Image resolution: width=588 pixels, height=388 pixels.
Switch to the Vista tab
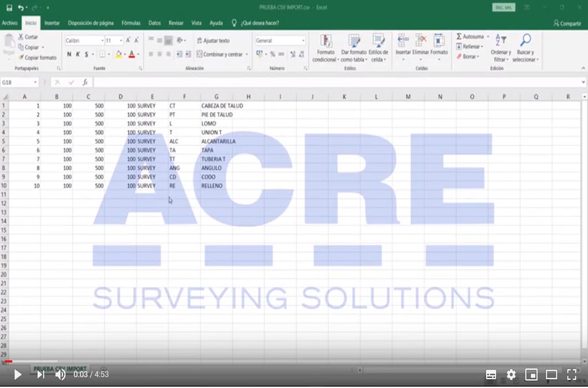196,23
